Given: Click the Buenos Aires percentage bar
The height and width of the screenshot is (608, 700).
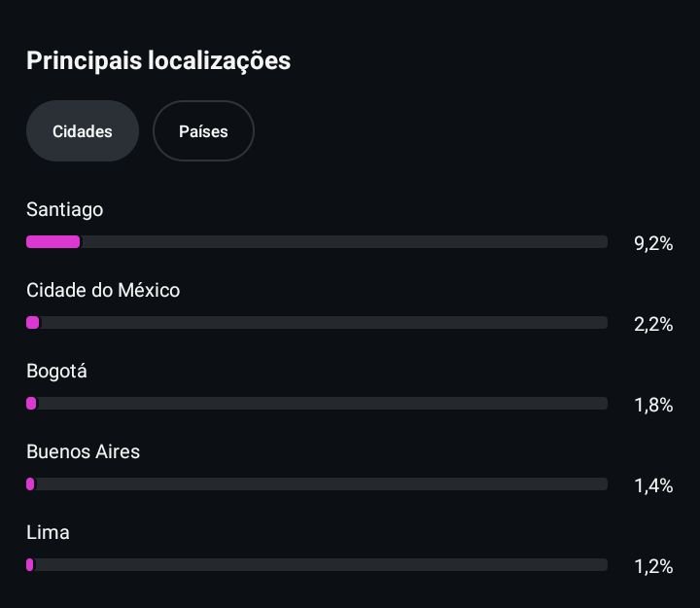Looking at the screenshot, I should tap(317, 483).
